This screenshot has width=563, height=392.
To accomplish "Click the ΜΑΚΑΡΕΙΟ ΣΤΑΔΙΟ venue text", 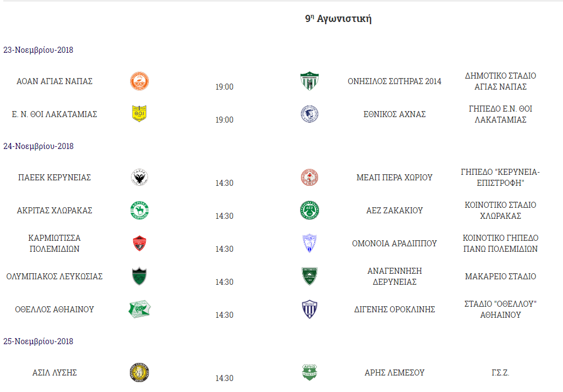I will (x=500, y=277).
